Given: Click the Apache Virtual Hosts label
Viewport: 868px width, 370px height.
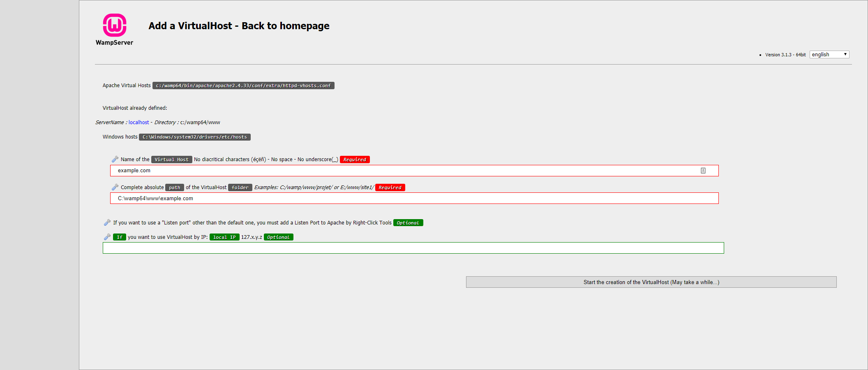Looking at the screenshot, I should pos(127,86).
